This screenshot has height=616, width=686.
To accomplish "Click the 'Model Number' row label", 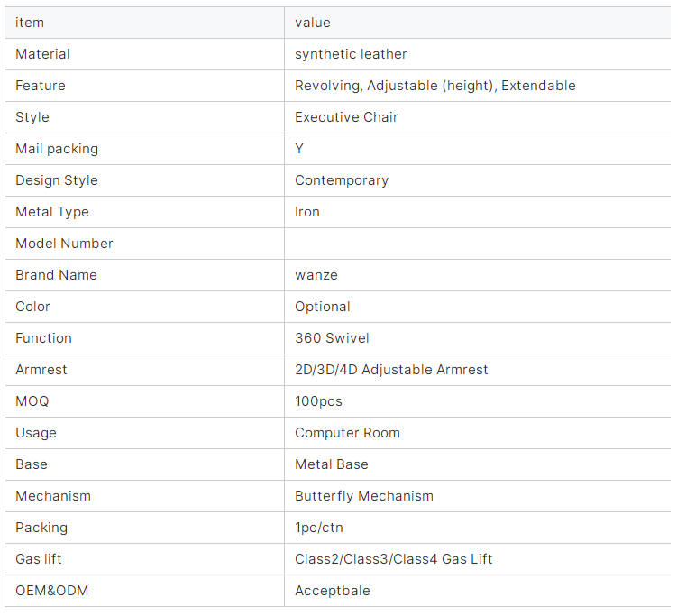I will (64, 244).
